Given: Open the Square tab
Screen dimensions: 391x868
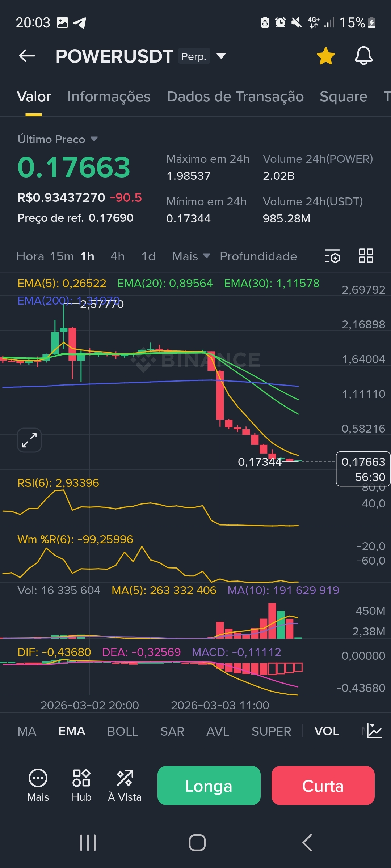Looking at the screenshot, I should pos(343,97).
